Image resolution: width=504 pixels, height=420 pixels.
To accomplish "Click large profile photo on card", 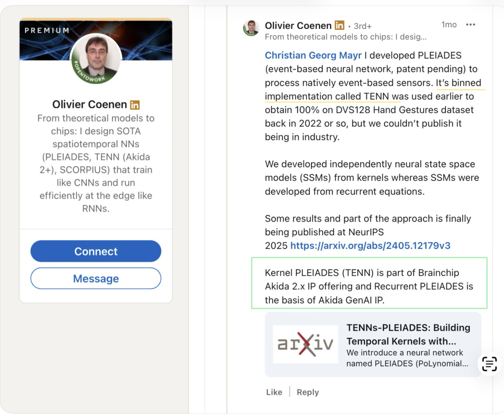I will point(96,59).
